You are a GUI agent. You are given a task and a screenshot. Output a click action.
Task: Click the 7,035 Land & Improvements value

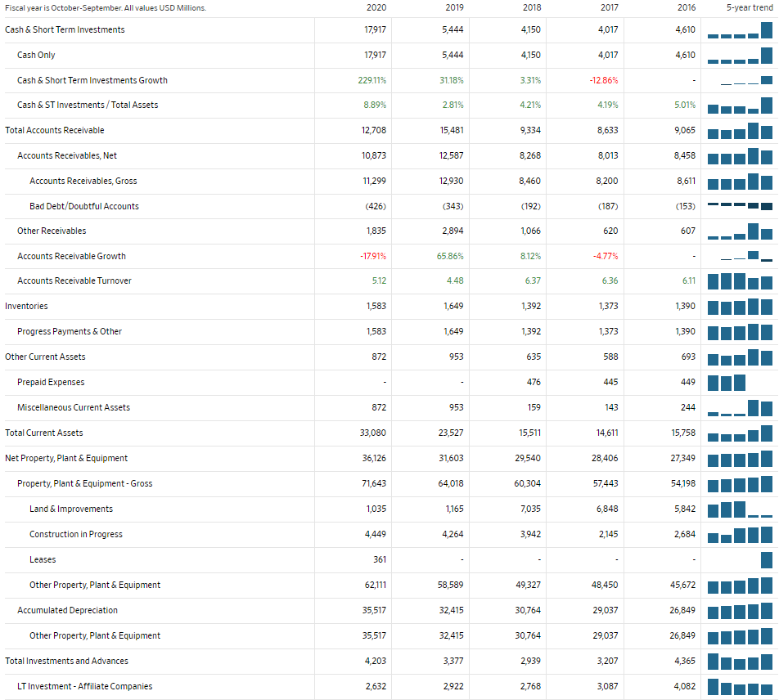(529, 509)
